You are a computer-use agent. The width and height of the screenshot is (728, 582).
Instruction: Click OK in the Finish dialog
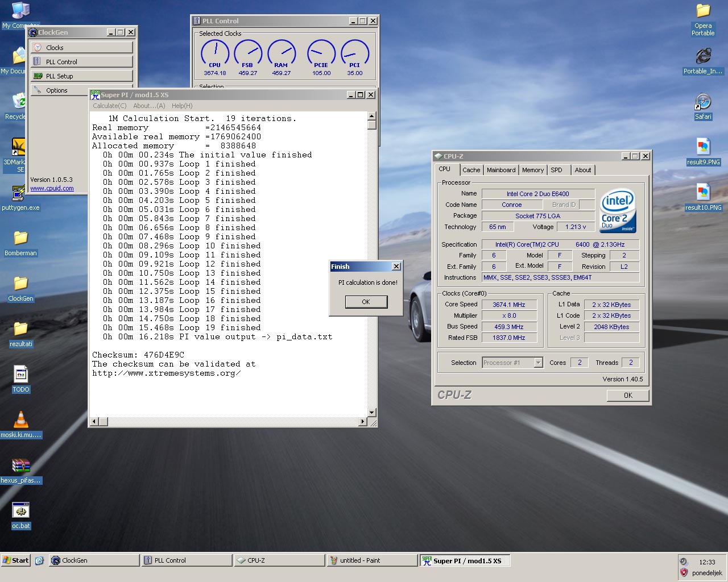(x=366, y=302)
